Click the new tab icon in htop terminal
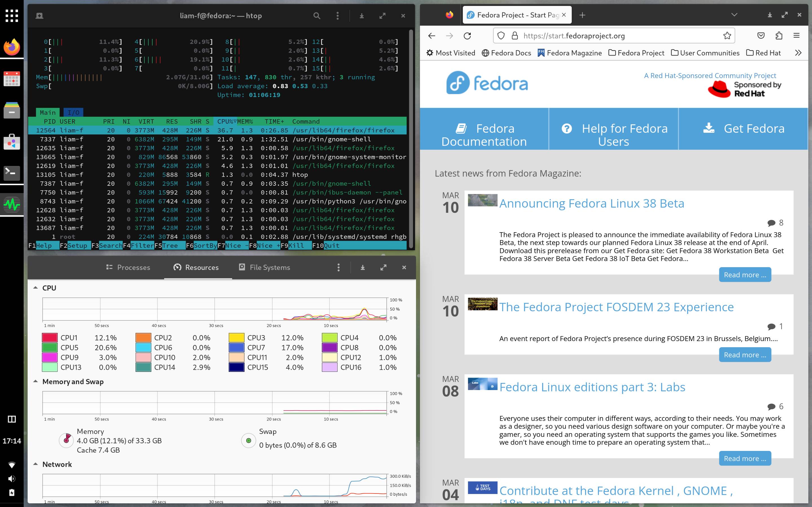 pyautogui.click(x=39, y=16)
